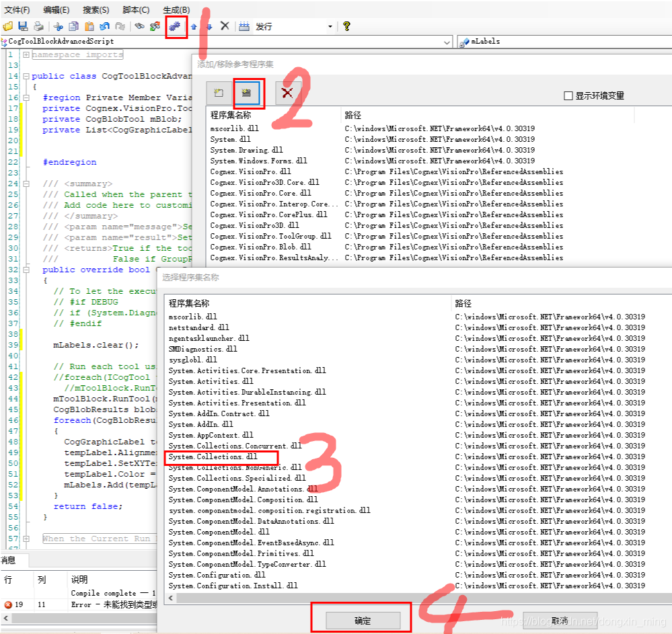
Task: Select System.Configuration.dll row
Action: coord(217,575)
